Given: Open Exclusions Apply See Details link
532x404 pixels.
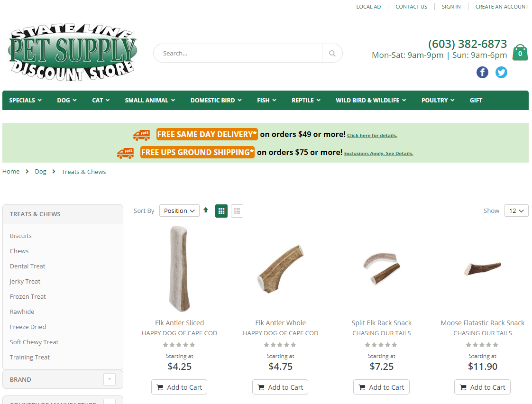Looking at the screenshot, I should pyautogui.click(x=379, y=153).
